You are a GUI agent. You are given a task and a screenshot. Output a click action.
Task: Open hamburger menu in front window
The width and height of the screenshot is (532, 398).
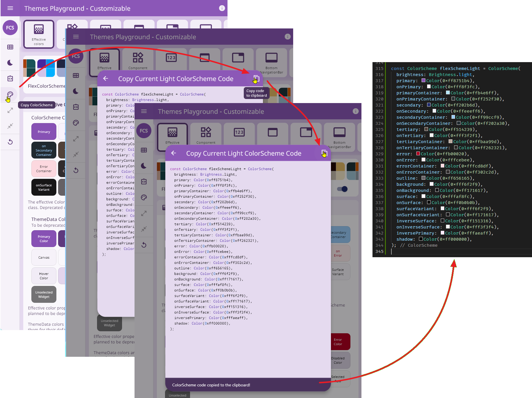[x=144, y=111]
